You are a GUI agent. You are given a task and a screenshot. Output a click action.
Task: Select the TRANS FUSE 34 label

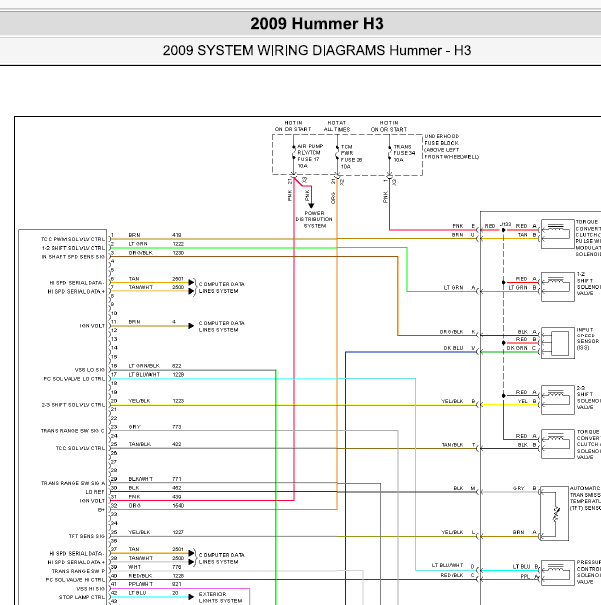click(x=404, y=153)
